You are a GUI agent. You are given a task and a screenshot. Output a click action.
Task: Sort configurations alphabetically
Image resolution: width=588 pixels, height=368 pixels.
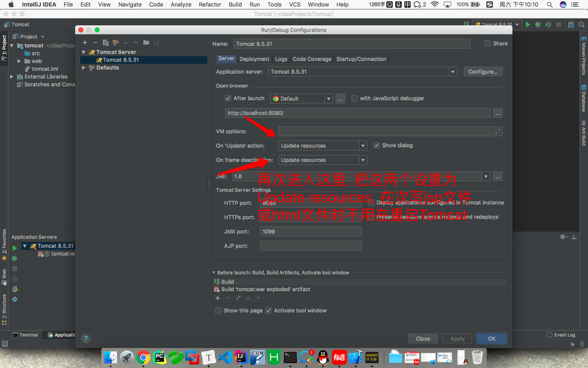156,43
